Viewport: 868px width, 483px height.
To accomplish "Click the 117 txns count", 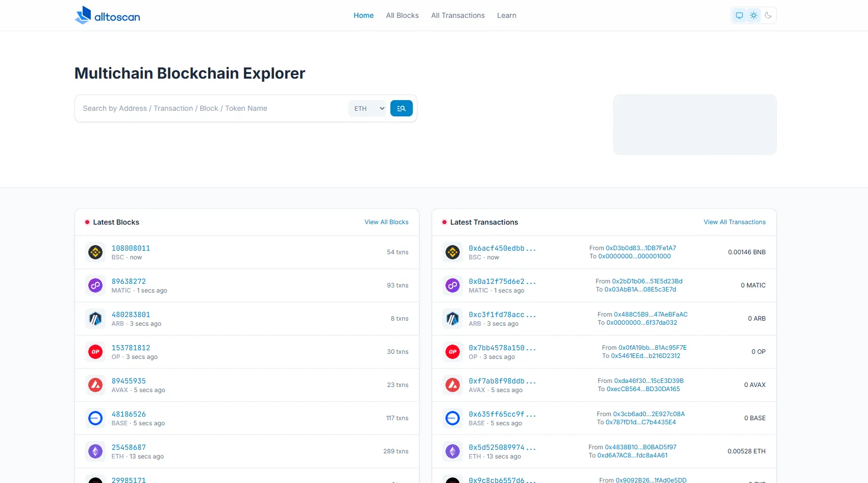I will [x=397, y=418].
